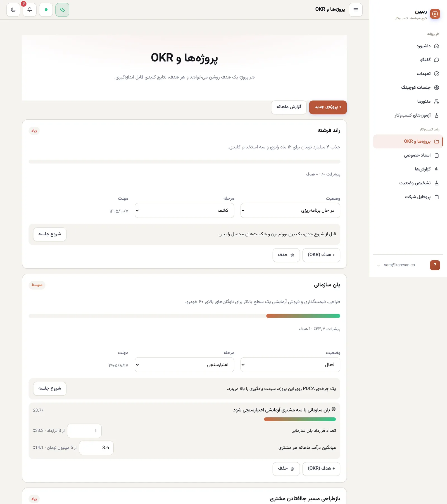This screenshot has height=504, width=447.
Task: Click the + پروژه‌ی جدید button
Action: (x=328, y=107)
